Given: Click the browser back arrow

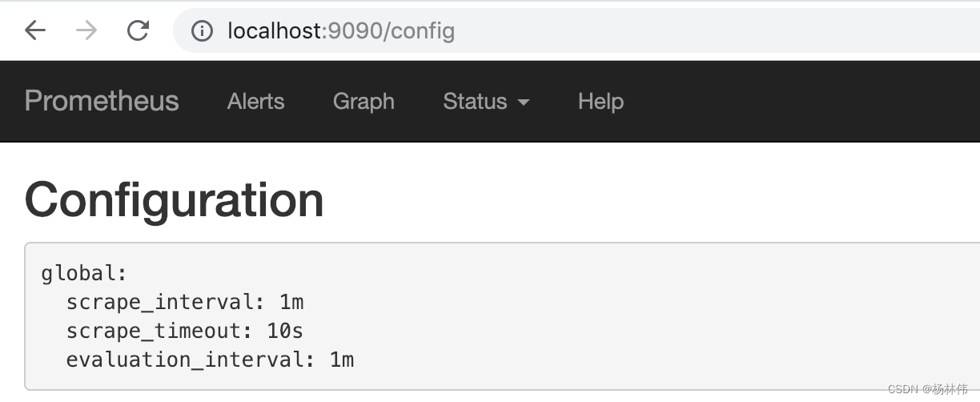Looking at the screenshot, I should [x=35, y=31].
